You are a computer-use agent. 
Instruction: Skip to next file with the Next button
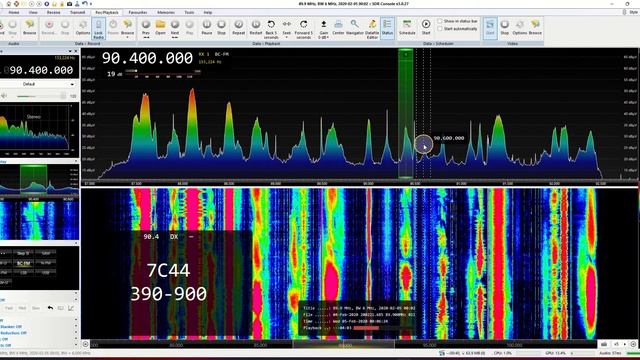tap(175, 28)
